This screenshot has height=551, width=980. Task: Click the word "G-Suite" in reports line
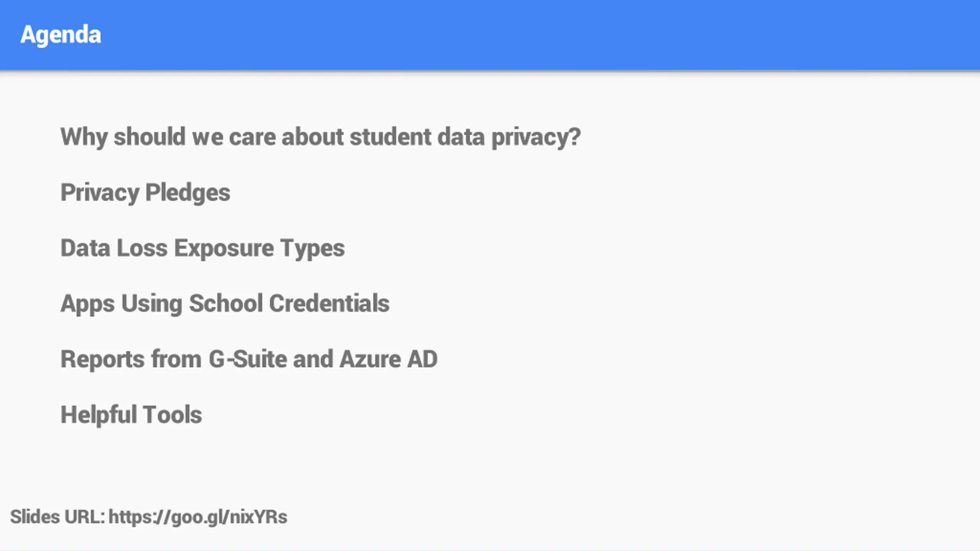248,359
